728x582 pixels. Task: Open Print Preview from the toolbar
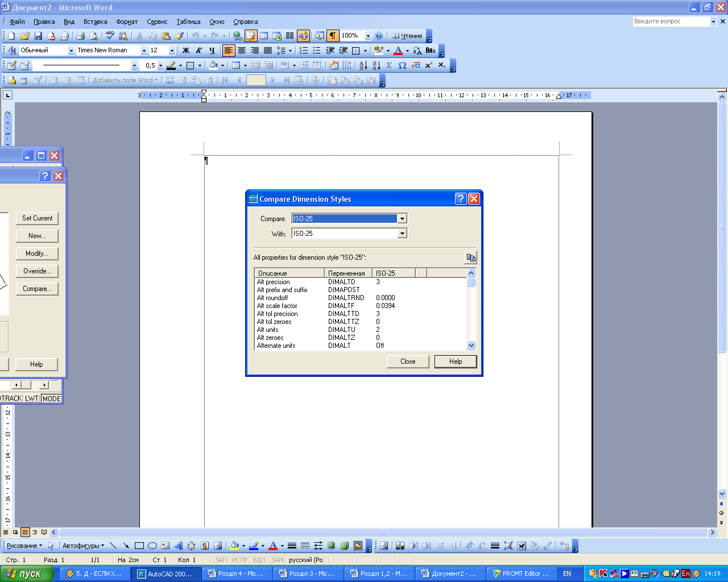point(94,36)
